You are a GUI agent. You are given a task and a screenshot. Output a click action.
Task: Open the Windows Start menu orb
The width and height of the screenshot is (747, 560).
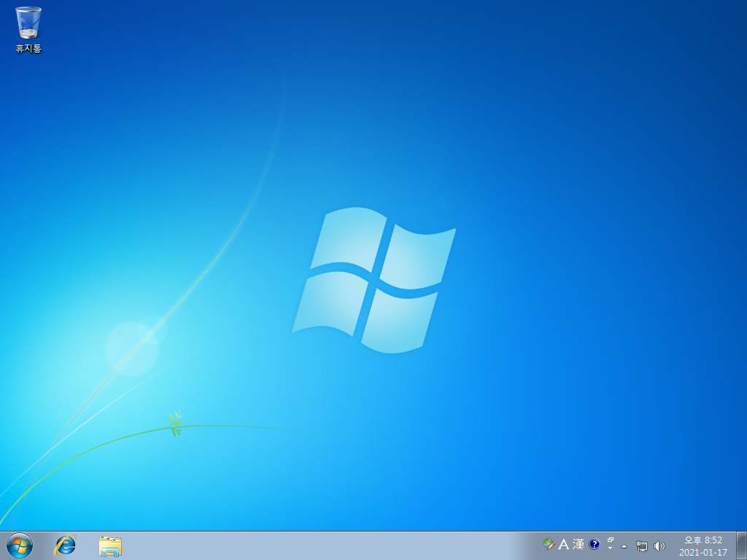[x=20, y=545]
